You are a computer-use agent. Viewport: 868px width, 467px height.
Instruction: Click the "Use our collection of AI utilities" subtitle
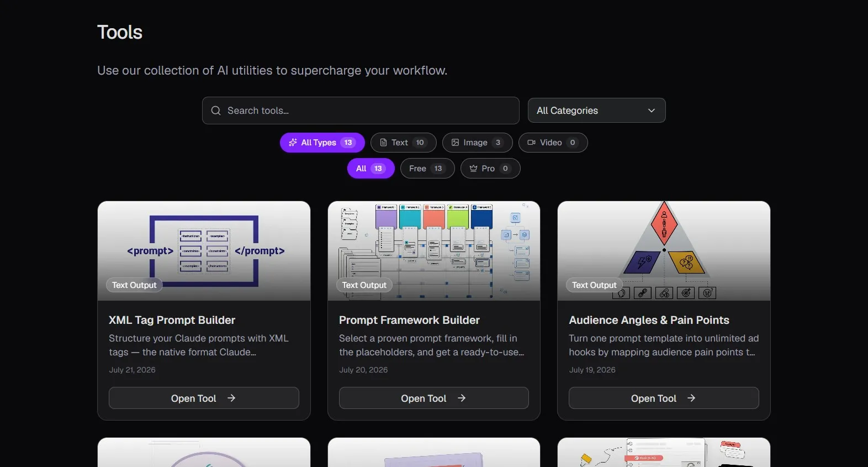pos(272,70)
